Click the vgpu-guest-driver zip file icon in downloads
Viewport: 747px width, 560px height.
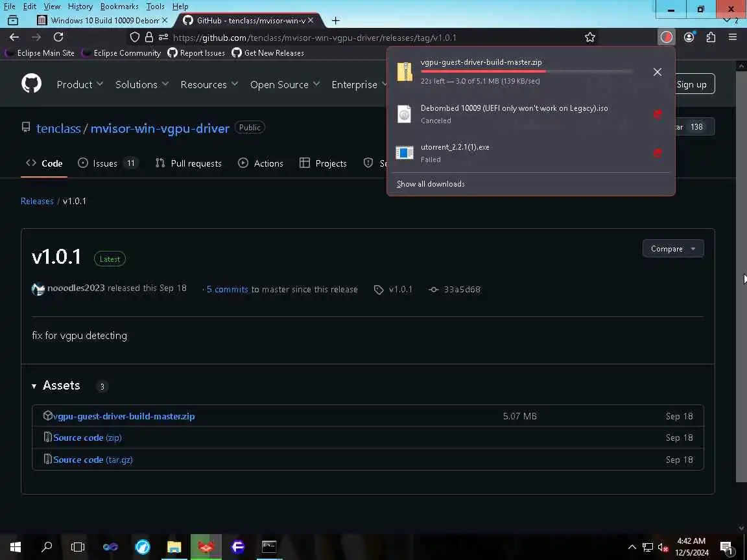405,71
